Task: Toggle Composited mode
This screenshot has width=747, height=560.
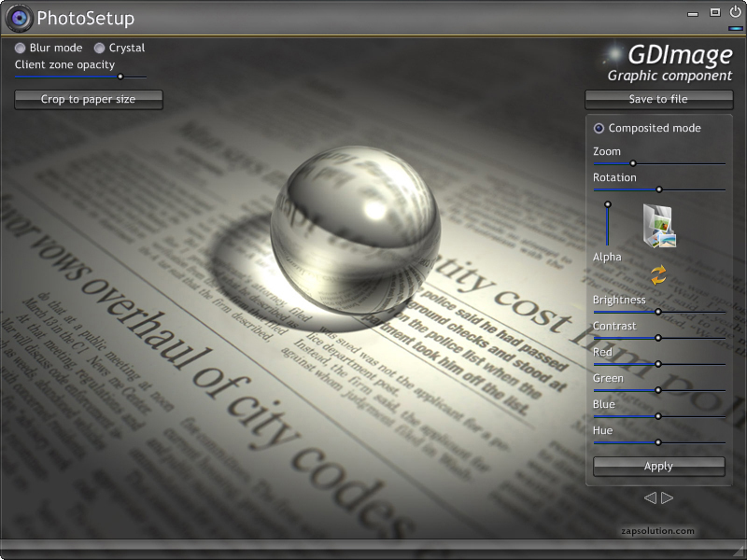Action: (647, 128)
